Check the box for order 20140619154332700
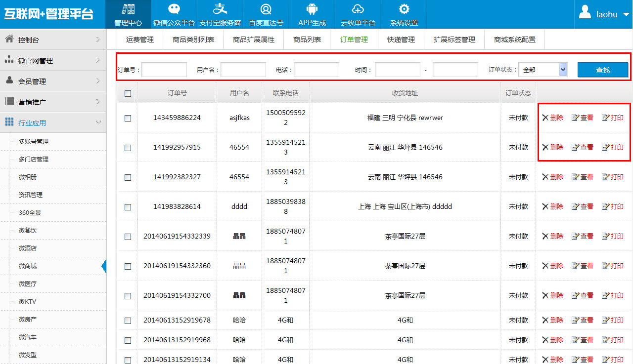This screenshot has height=364, width=633. click(128, 296)
